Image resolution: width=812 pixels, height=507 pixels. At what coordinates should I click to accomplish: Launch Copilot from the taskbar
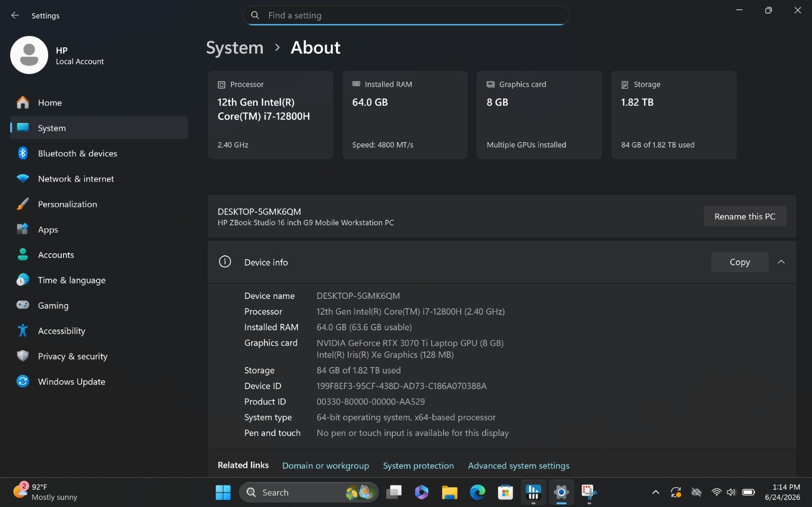(x=422, y=492)
